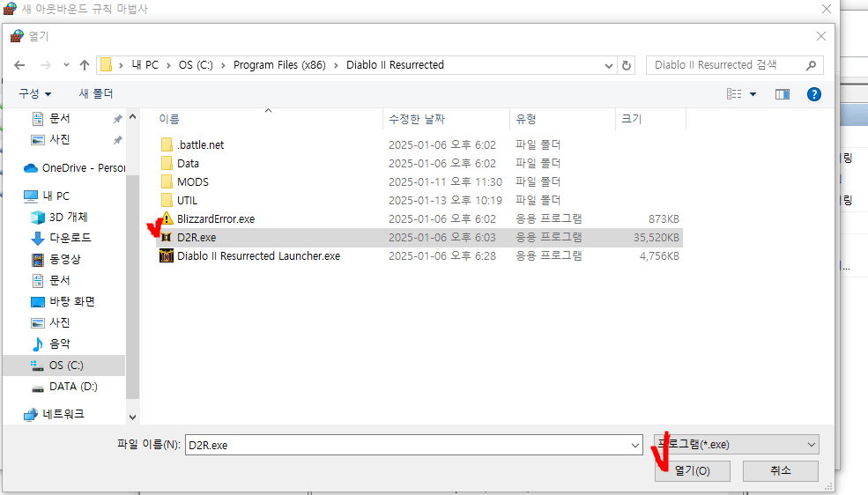Open 문서 under 내 PC
Image resolution: width=868 pixels, height=495 pixels.
(x=51, y=280)
